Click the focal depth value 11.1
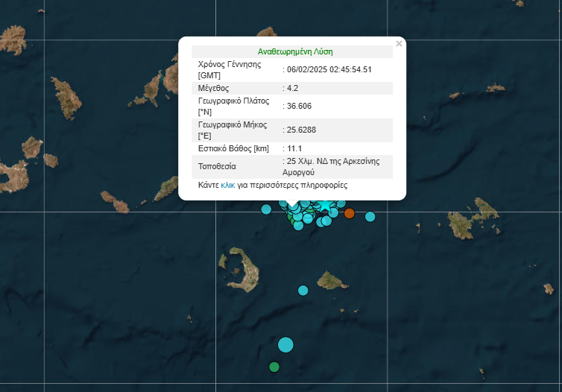Image resolution: width=562 pixels, height=392 pixels. click(x=294, y=148)
